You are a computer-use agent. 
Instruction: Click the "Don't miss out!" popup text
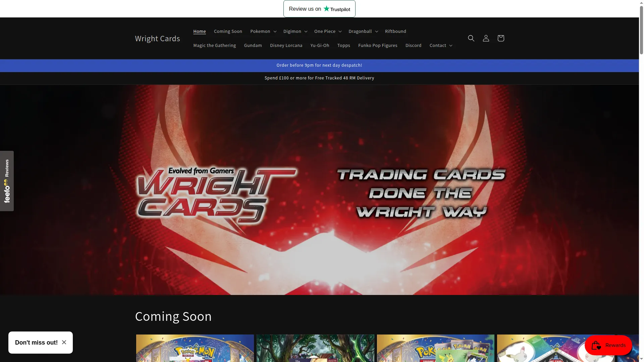tap(36, 343)
